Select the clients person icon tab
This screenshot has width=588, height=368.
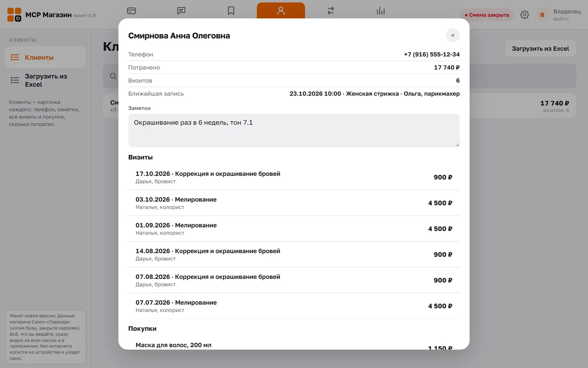click(x=281, y=11)
